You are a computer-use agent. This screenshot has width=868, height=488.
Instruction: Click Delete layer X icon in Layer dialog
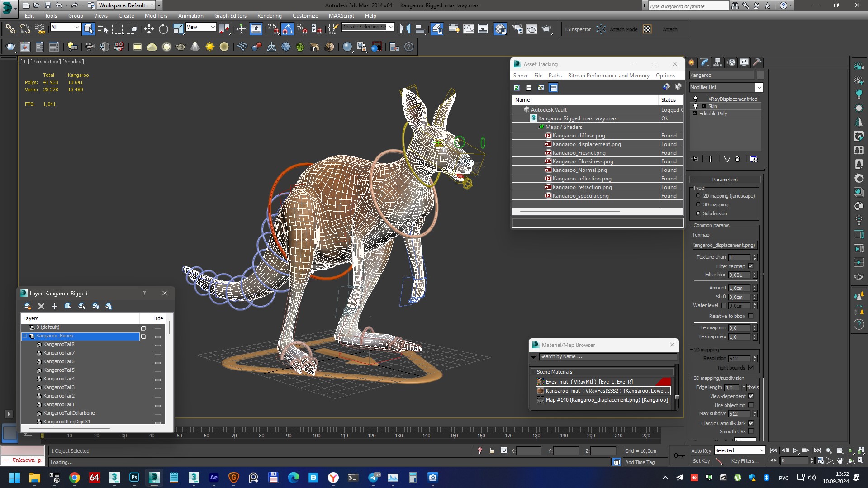[x=41, y=306]
